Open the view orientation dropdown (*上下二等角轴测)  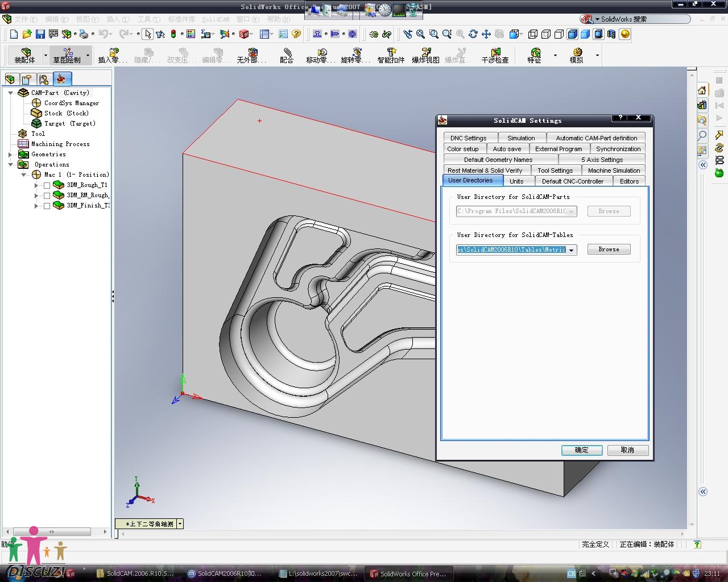point(180,524)
